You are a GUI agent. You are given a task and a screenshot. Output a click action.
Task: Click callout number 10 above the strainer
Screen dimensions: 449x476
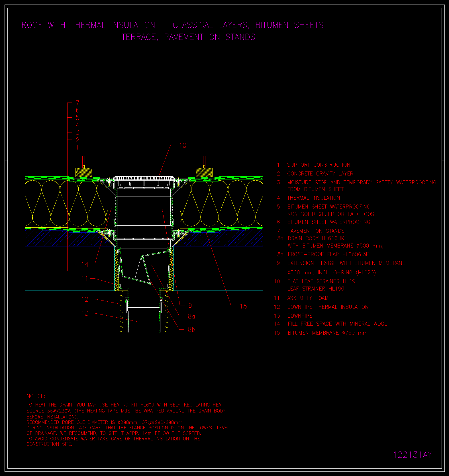[183, 146]
